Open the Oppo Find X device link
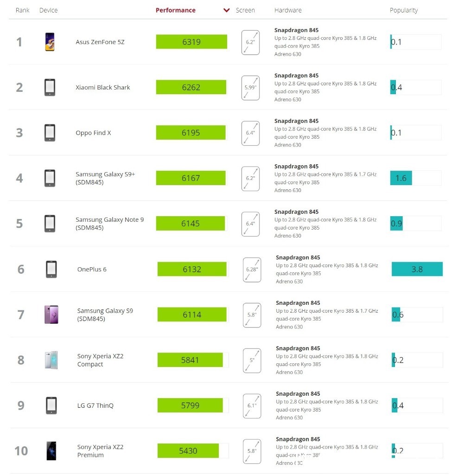 pyautogui.click(x=93, y=133)
